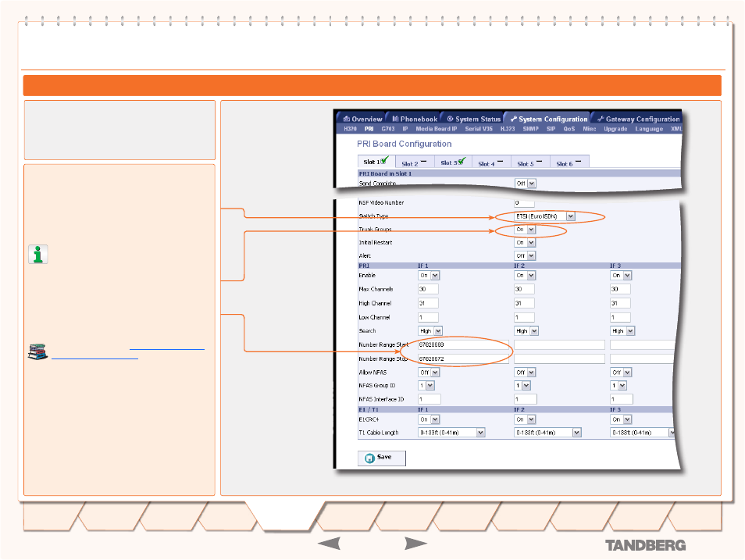
Task: Open the Send Complete dropdown
Action: 526,184
